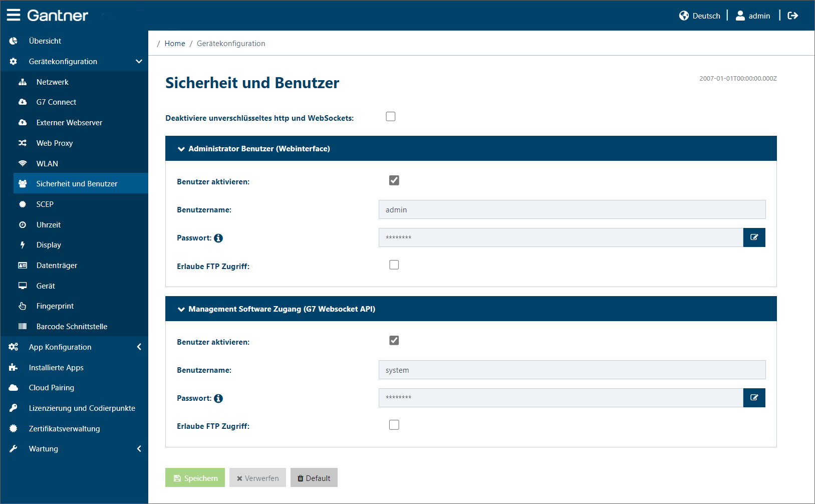Screen dimensions: 815x504
Task: Reset settings with Default button
Action: coord(314,477)
